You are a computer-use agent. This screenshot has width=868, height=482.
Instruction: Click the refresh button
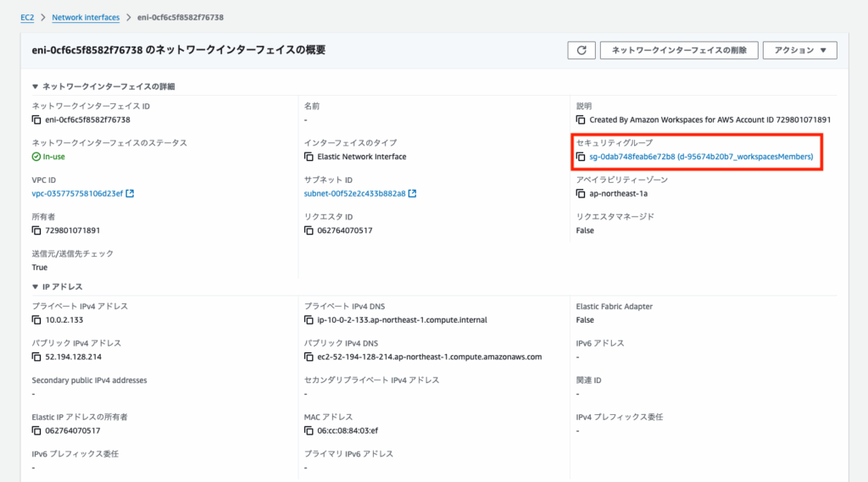point(581,50)
